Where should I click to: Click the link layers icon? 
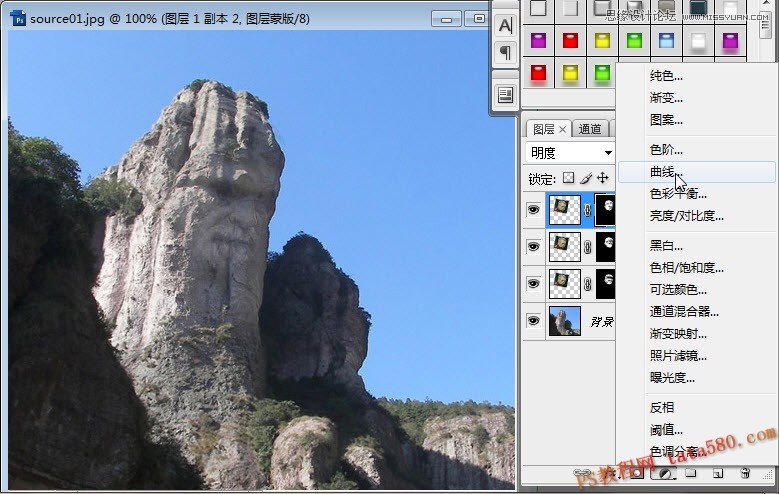[x=581, y=473]
